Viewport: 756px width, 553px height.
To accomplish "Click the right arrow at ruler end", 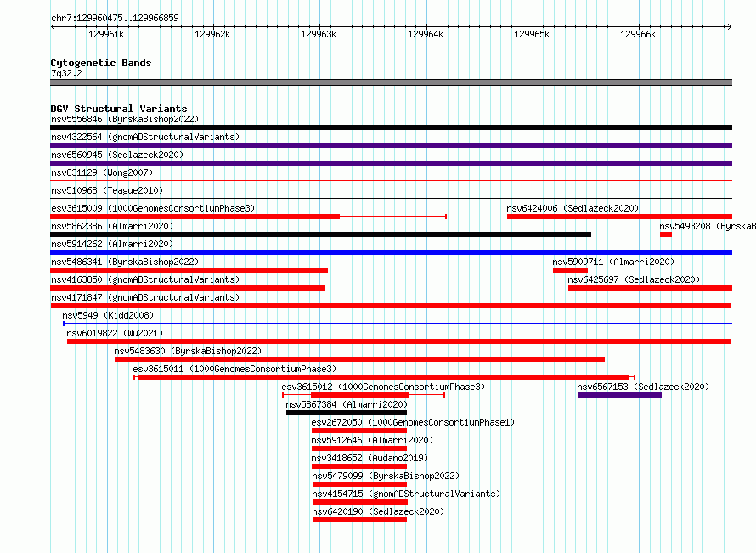I will 730,26.
